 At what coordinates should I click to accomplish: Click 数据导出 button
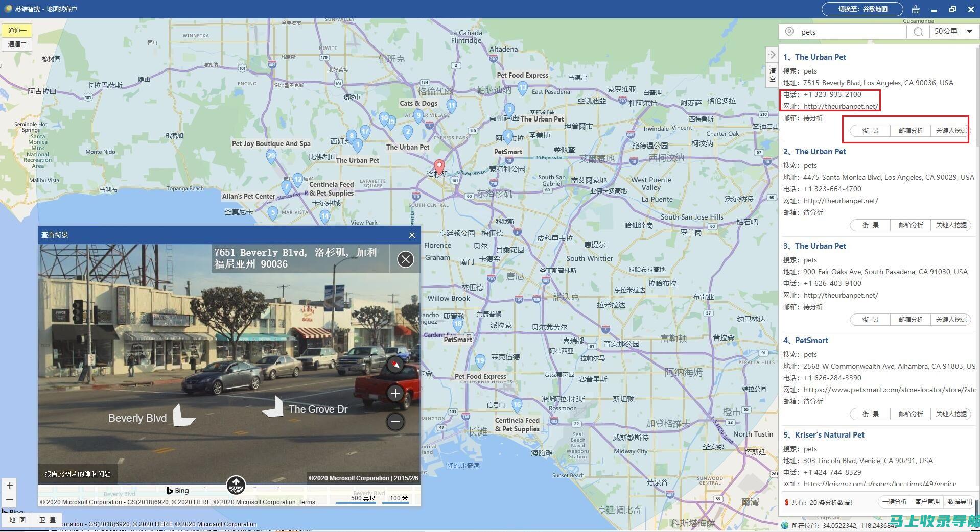(960, 502)
